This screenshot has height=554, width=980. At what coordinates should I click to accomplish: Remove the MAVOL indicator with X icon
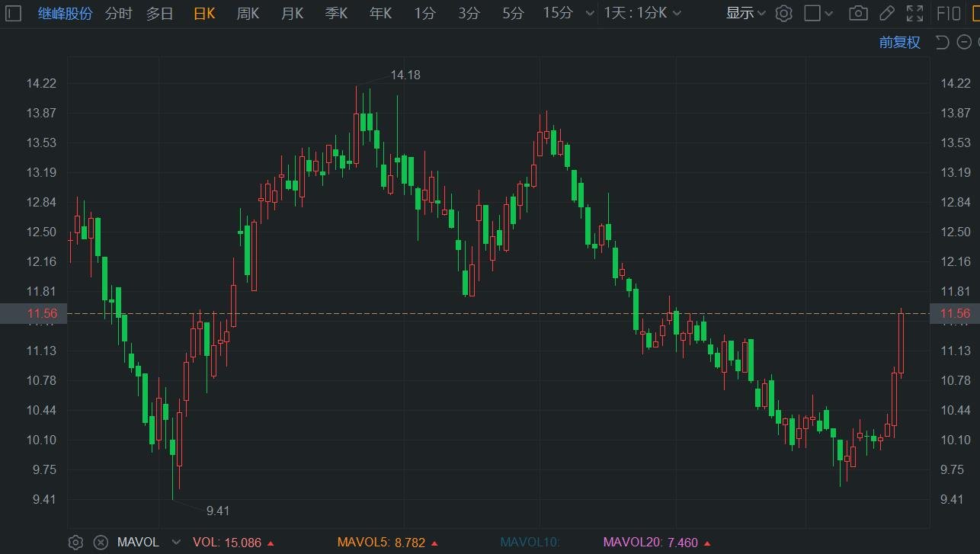[101, 543]
